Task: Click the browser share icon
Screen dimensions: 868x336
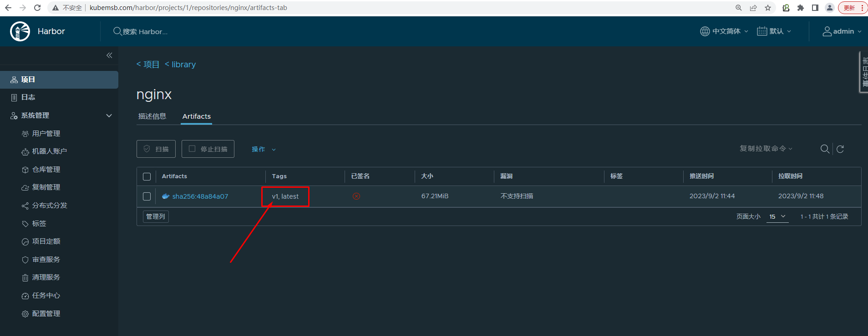Action: pos(753,8)
